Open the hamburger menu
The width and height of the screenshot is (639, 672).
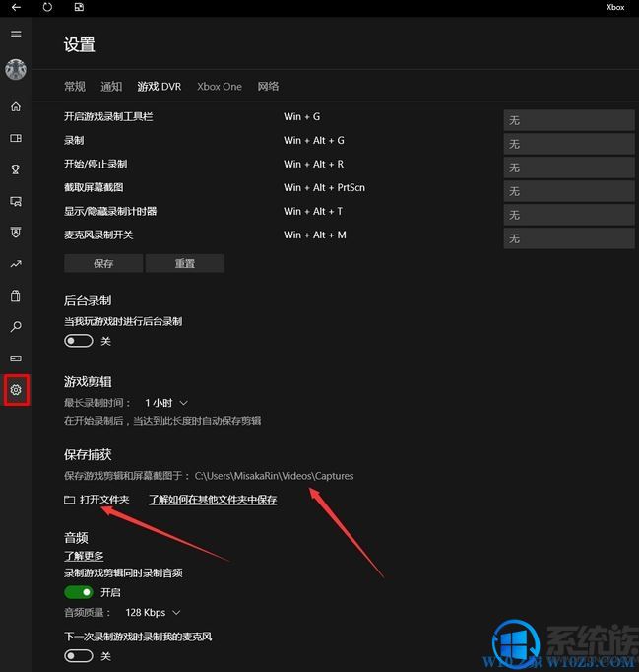(16, 34)
